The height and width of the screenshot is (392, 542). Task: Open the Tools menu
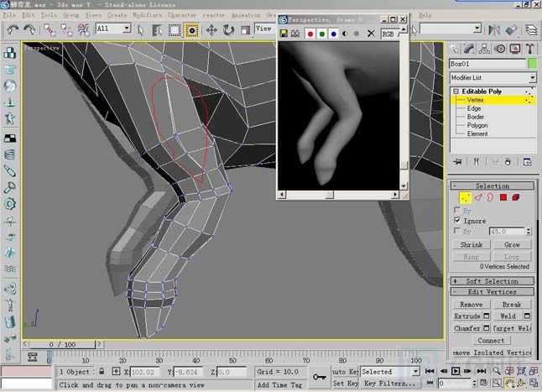click(x=49, y=15)
